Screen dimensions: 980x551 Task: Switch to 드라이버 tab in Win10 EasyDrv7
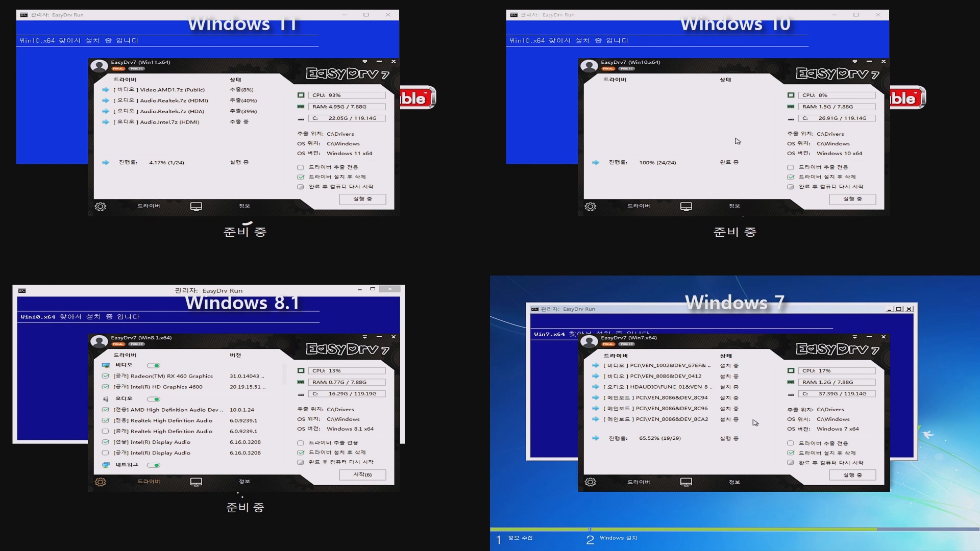point(639,206)
